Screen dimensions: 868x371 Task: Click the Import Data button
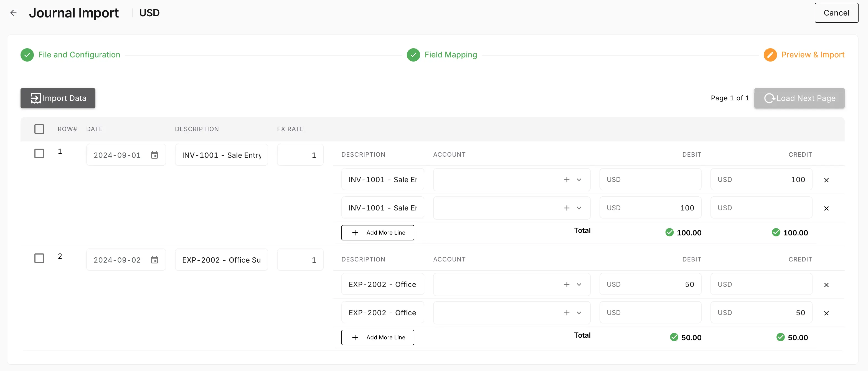[x=58, y=98]
